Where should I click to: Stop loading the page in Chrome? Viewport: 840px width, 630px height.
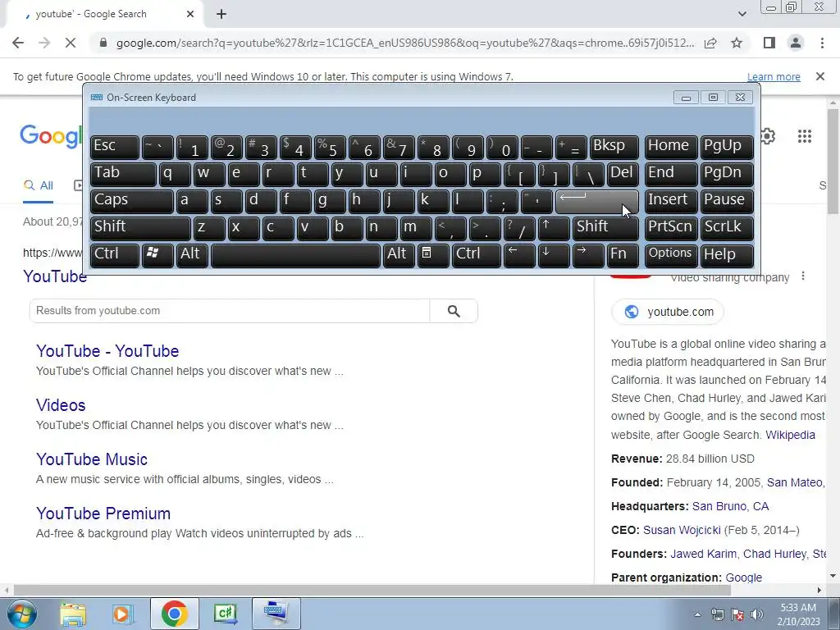[71, 43]
